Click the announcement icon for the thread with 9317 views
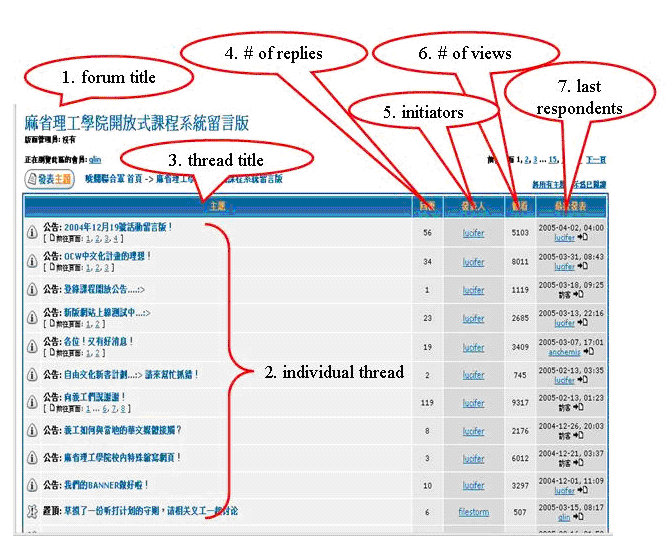Viewport: 667px width, 536px height. click(32, 402)
